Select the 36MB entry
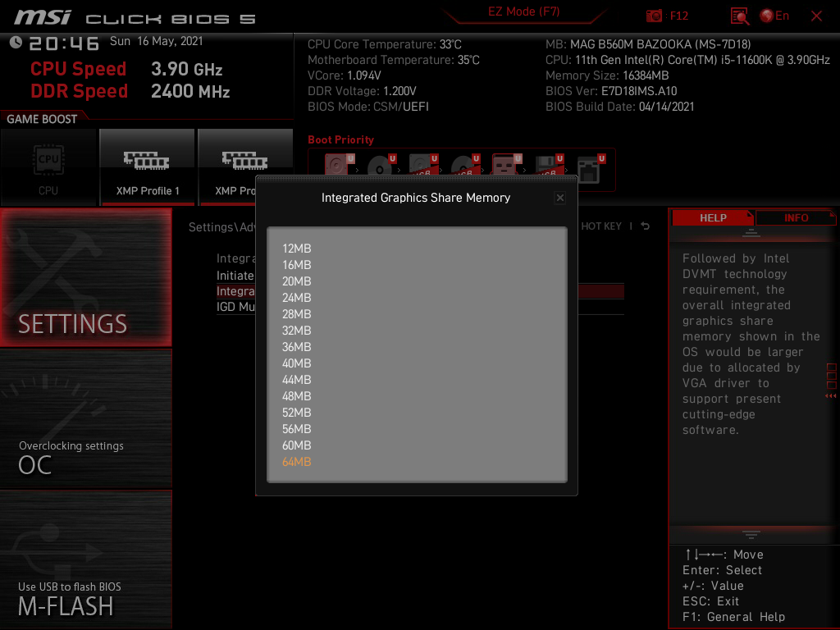Screen dimensions: 840x630 click(x=296, y=347)
